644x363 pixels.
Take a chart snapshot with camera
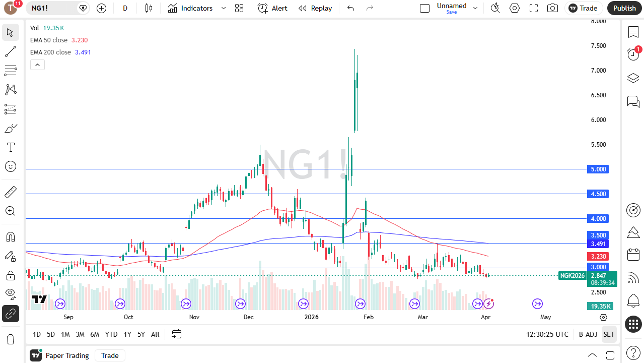click(x=553, y=8)
